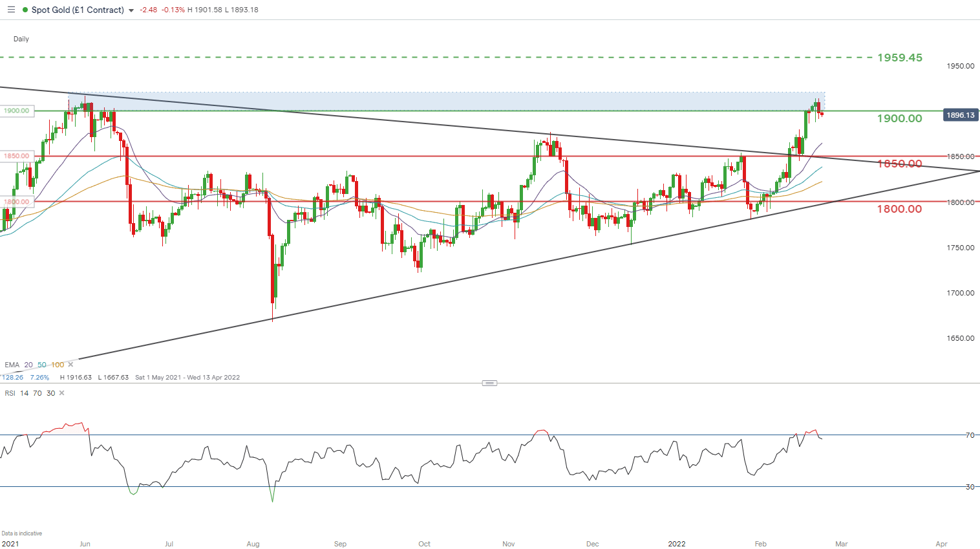Open the hamburger menu at top left
The height and width of the screenshot is (549, 980).
[x=11, y=10]
